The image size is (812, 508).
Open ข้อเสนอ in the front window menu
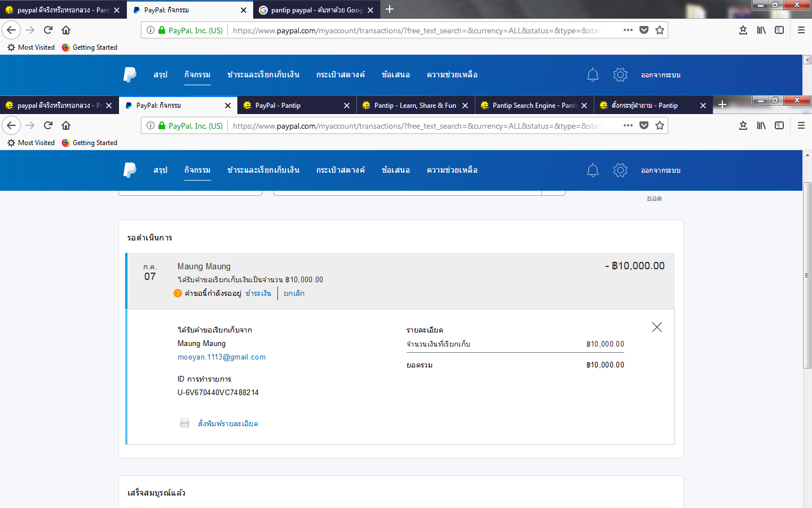396,170
